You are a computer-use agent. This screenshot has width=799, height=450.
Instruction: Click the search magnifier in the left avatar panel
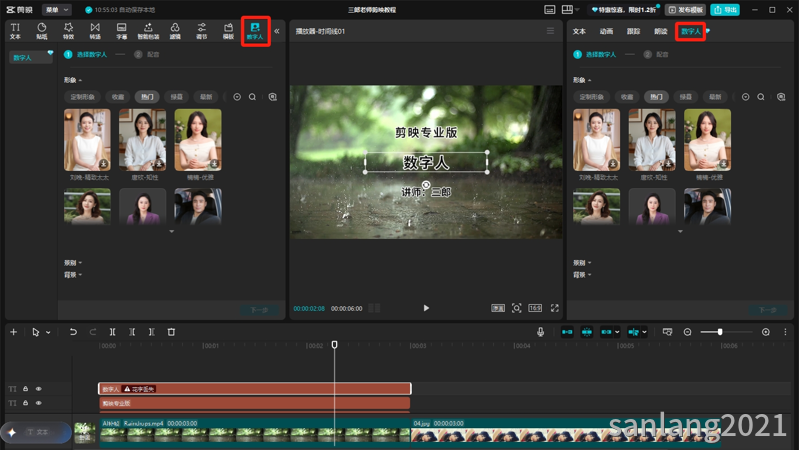(x=252, y=97)
